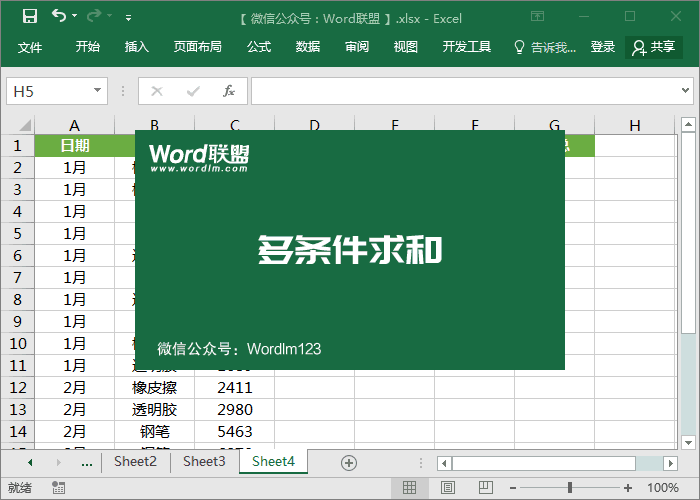Click the Redo arrow icon

(94, 16)
